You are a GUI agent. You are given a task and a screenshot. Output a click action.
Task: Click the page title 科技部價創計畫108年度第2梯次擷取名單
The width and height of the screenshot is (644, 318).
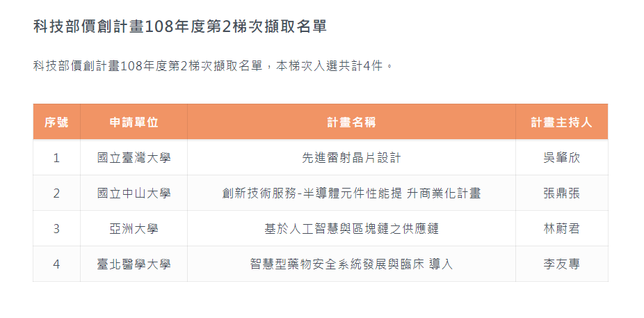click(x=180, y=26)
